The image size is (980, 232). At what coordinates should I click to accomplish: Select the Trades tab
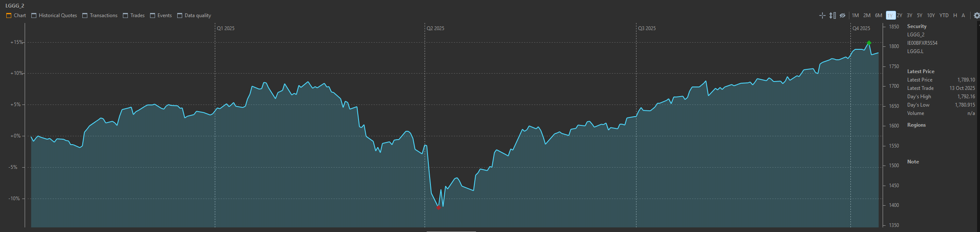point(134,15)
